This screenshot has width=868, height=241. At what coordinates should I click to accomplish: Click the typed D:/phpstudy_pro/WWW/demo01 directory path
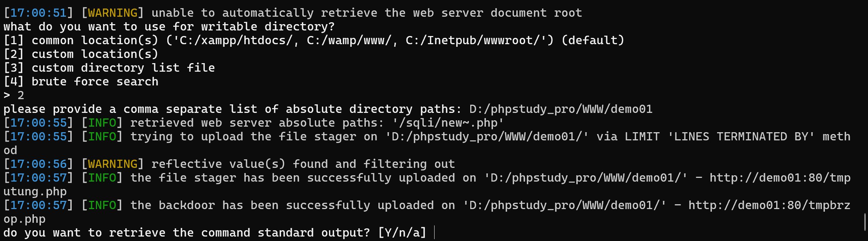pyautogui.click(x=561, y=109)
